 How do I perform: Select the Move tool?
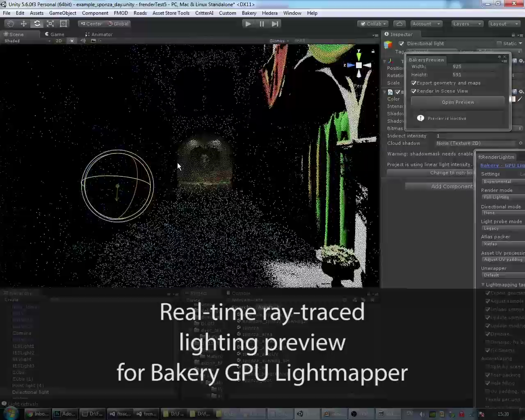pos(24,24)
